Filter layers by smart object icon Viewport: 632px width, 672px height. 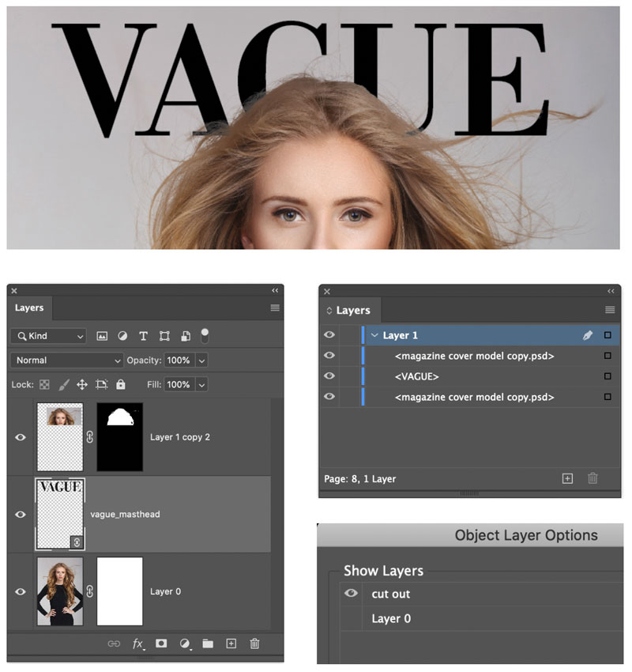pos(186,336)
